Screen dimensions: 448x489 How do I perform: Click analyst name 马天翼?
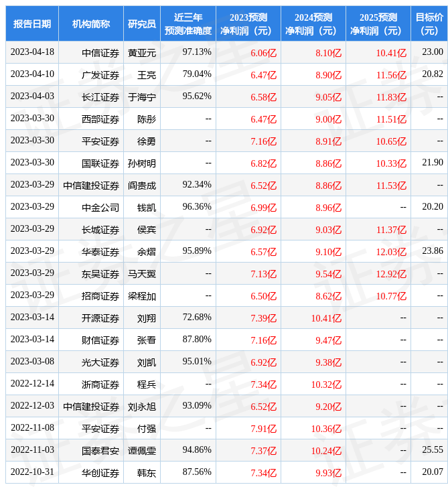click(x=142, y=275)
